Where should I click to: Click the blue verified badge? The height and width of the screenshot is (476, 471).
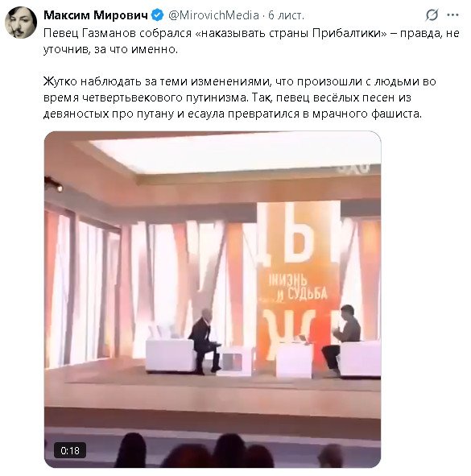click(x=158, y=14)
